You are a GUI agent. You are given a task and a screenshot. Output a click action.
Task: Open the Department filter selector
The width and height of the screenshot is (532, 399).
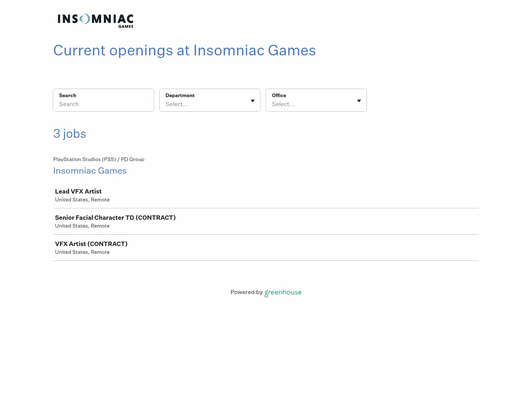coord(209,100)
